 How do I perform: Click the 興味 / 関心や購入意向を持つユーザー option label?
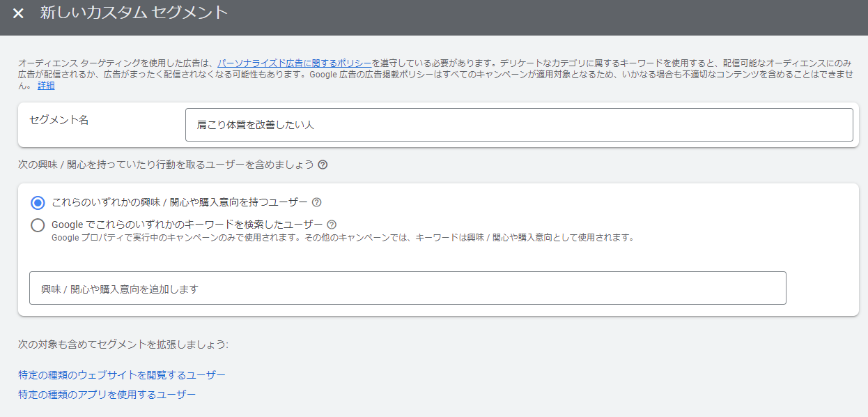click(180, 202)
